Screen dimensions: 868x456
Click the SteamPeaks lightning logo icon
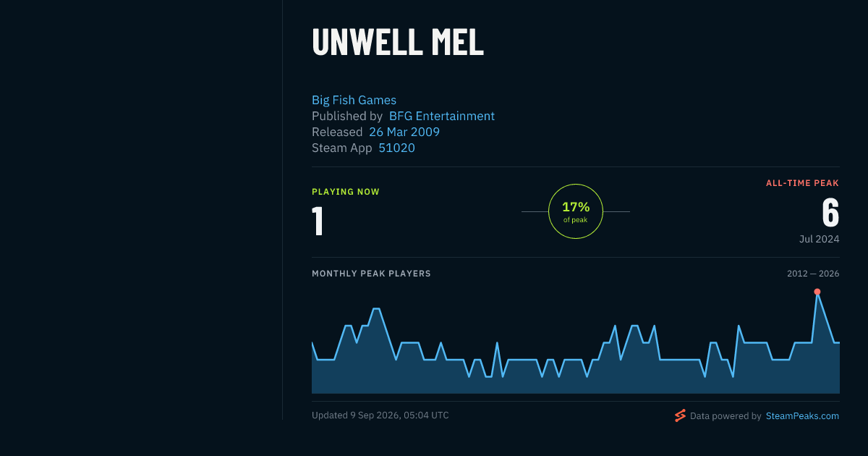click(x=680, y=415)
